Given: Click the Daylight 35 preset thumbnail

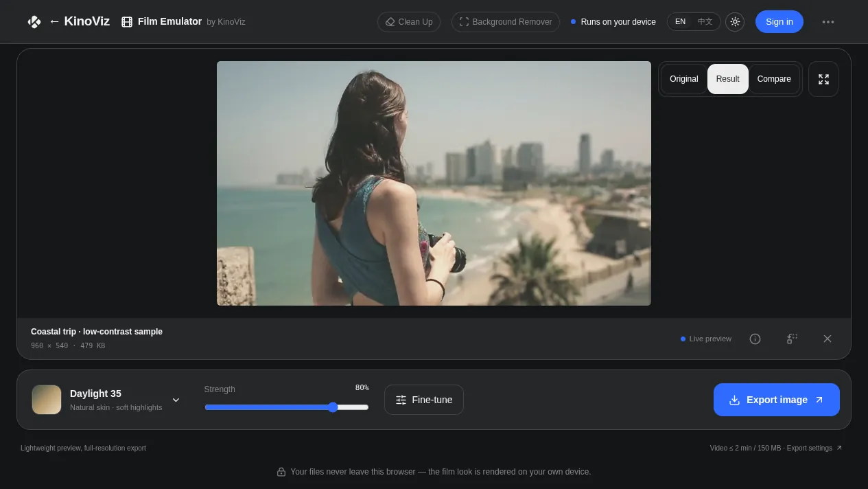Looking at the screenshot, I should point(47,400).
